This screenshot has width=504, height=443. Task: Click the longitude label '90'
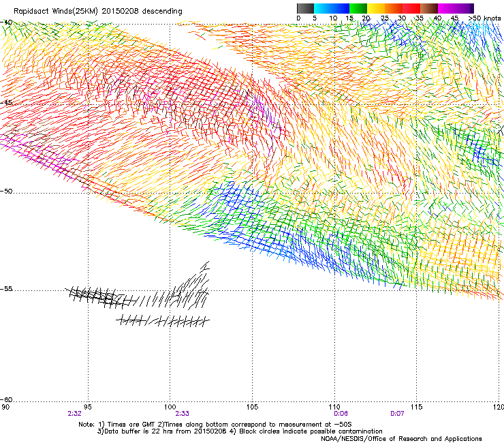5,408
